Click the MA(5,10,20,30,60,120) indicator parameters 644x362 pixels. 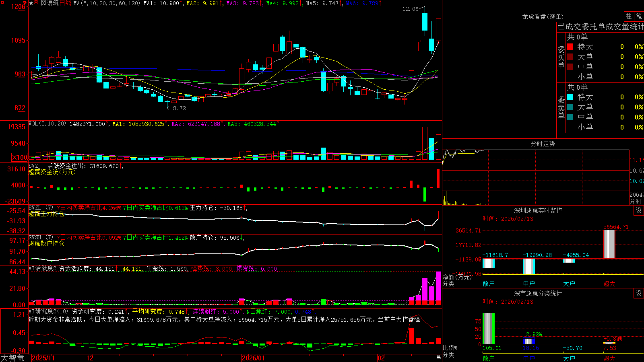[x=107, y=3]
